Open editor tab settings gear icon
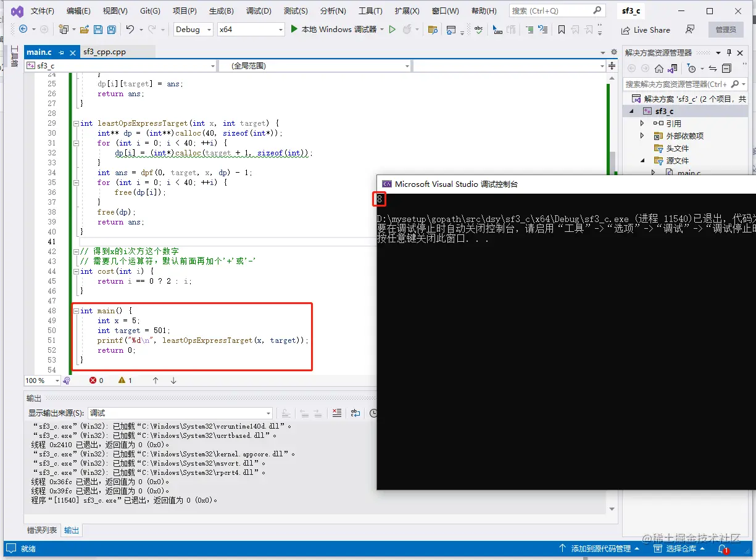756x560 pixels. (613, 52)
